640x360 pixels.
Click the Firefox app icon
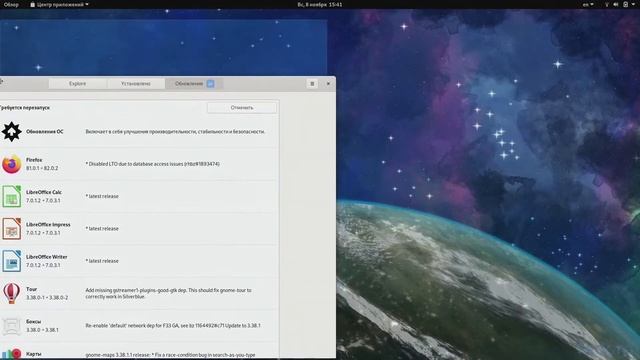pyautogui.click(x=11, y=164)
